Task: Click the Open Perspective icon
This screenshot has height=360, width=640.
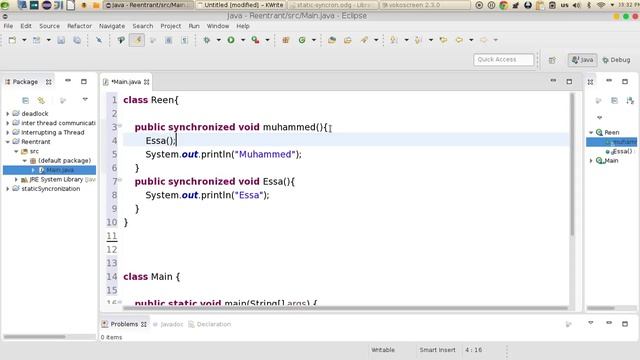Action: (x=552, y=60)
